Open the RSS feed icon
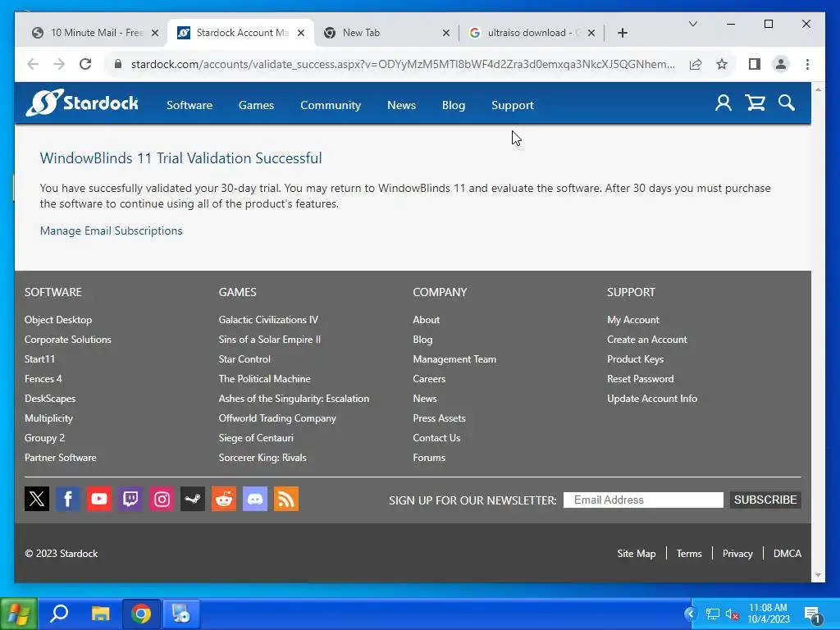The height and width of the screenshot is (630, 840). tap(286, 499)
